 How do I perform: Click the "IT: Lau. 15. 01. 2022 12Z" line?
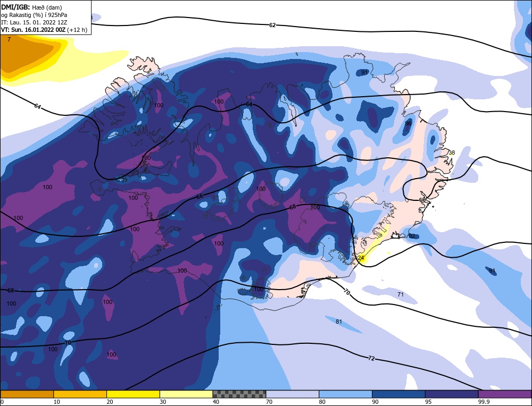click(x=34, y=22)
